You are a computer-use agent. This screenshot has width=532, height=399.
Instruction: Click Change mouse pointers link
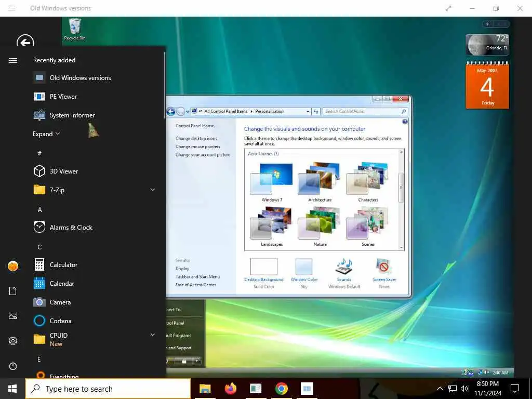click(x=198, y=147)
